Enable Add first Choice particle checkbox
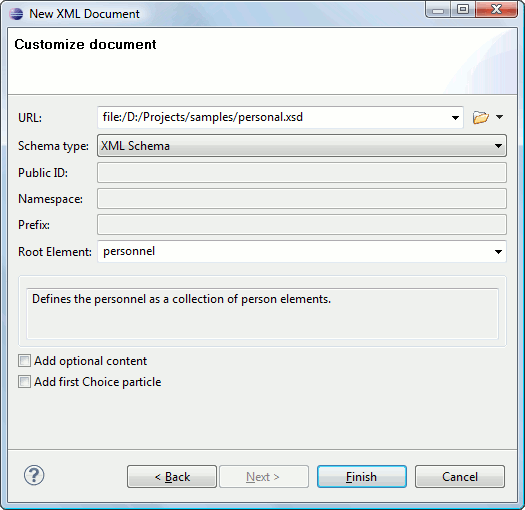Image resolution: width=525 pixels, height=510 pixels. pyautogui.click(x=24, y=382)
